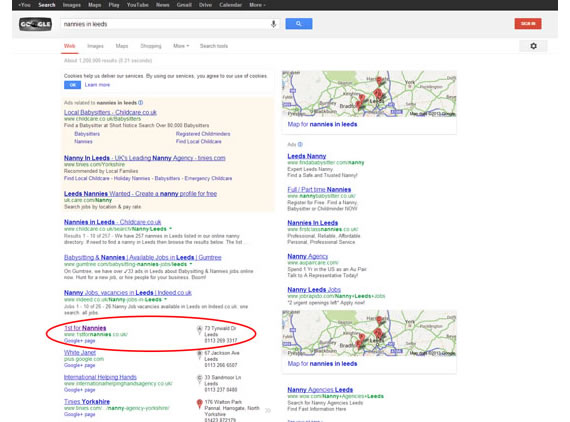This screenshot has height=422, width=570.
Task: Open the 'Nanny Agencies Leeds' ad link
Action: [320, 390]
